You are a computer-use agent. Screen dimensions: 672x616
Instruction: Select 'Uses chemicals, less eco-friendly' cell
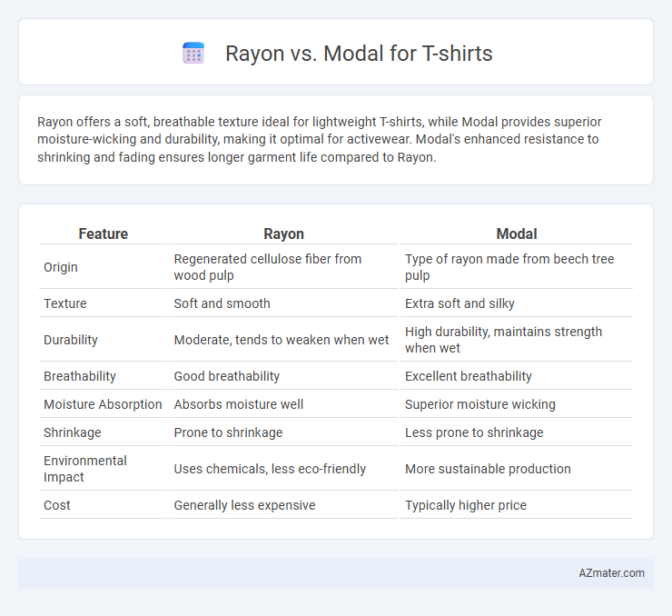(x=283, y=469)
